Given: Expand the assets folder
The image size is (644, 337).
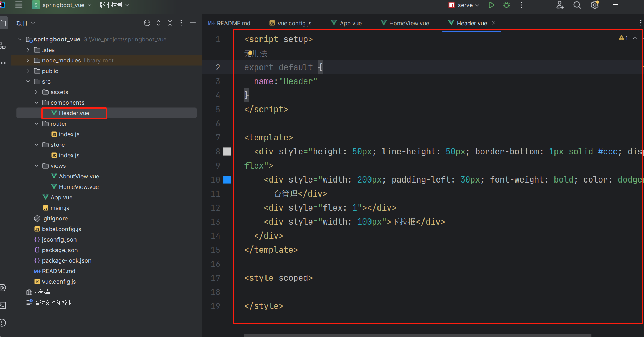Looking at the screenshot, I should (x=37, y=92).
